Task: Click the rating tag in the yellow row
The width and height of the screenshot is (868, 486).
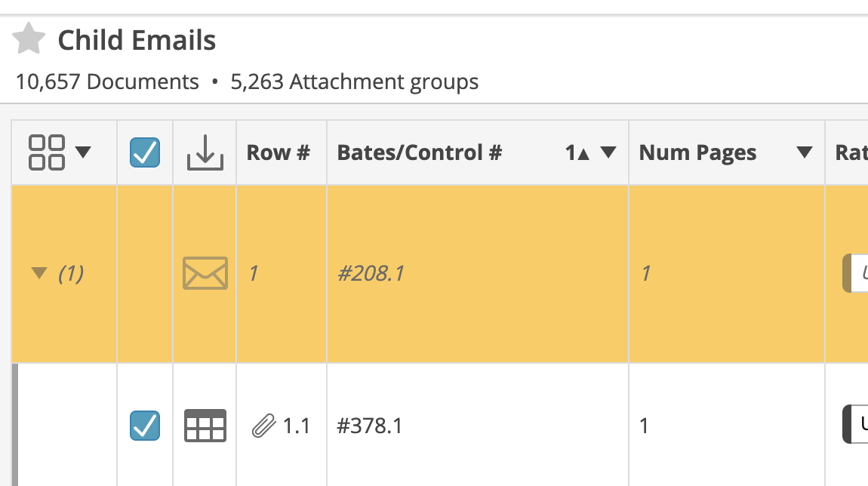Action: coord(854,273)
